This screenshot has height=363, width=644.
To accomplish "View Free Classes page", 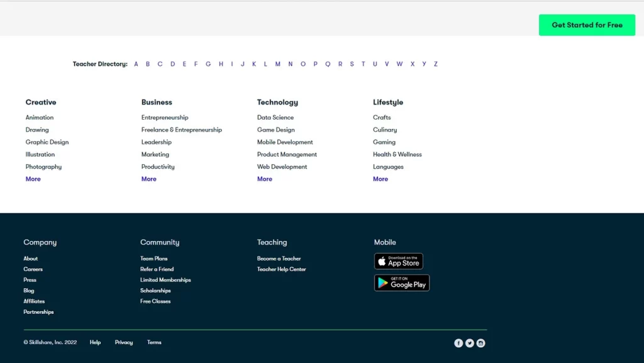I will (155, 301).
